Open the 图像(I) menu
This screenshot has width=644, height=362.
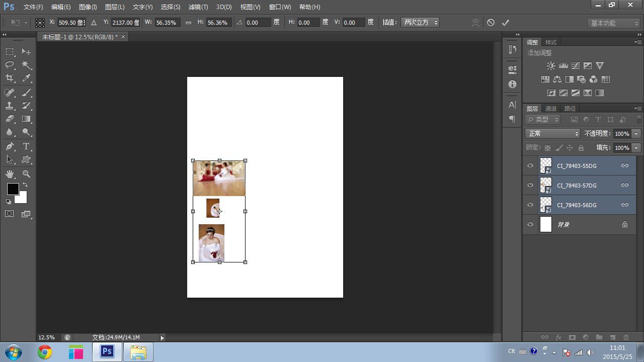[88, 7]
